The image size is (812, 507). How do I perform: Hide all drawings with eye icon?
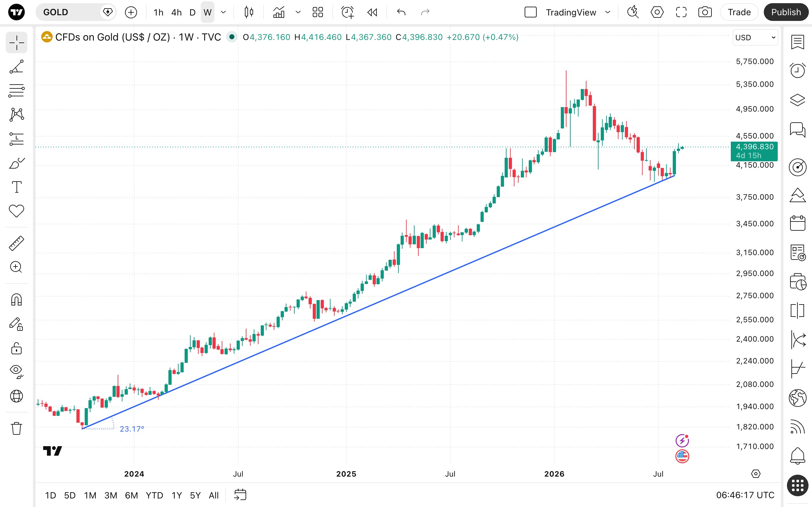16,371
